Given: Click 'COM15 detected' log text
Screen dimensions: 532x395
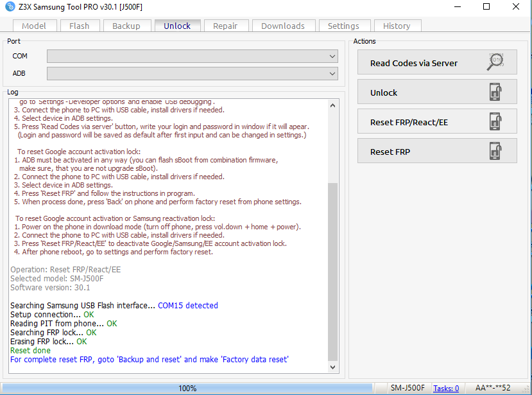Looking at the screenshot, I should [188, 305].
